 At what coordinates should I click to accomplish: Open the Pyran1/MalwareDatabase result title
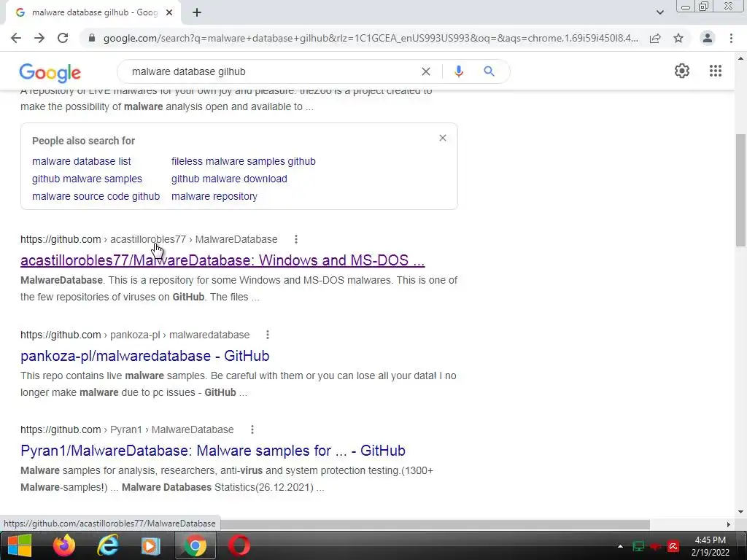(x=213, y=451)
